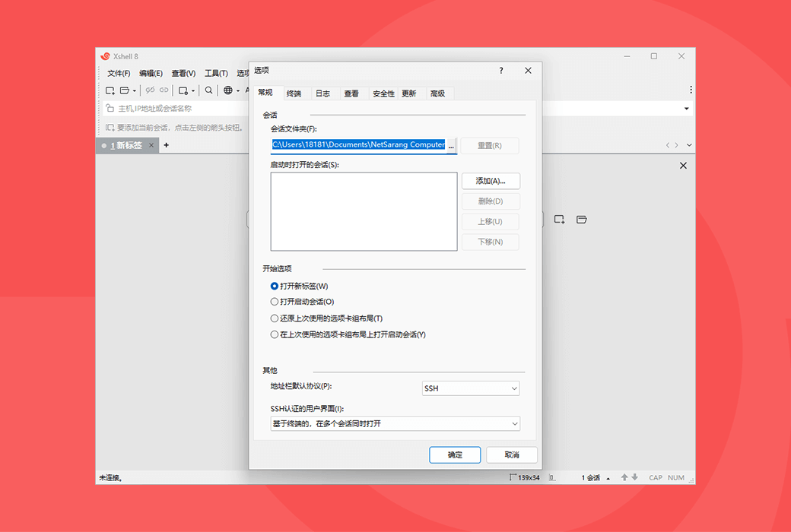
Task: Open the 编辑(E) menu
Action: tap(151, 74)
